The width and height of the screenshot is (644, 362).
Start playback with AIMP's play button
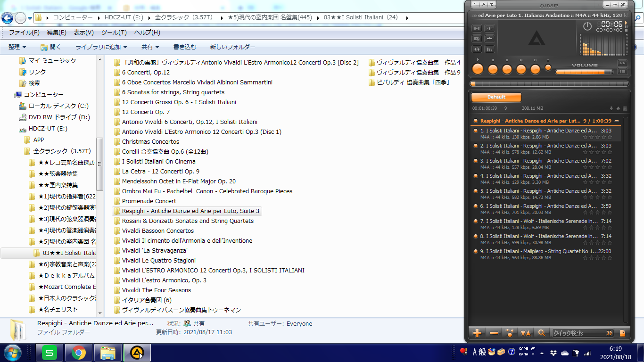coord(478,69)
